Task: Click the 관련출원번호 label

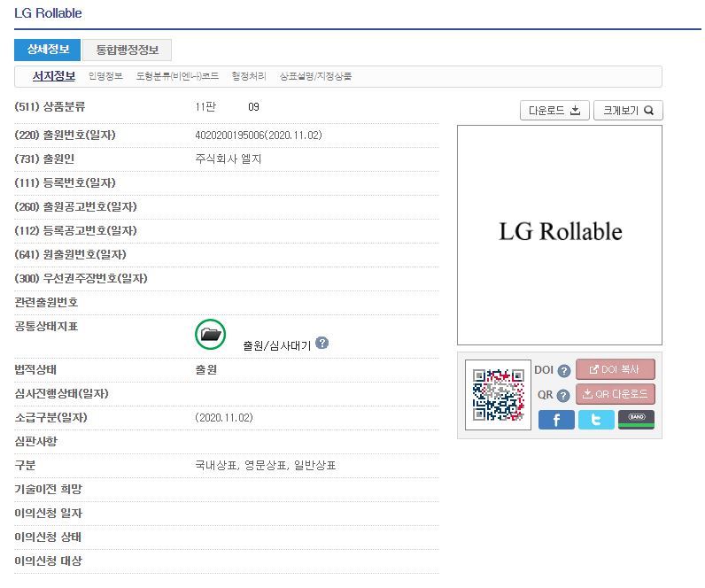Action: coord(46,303)
